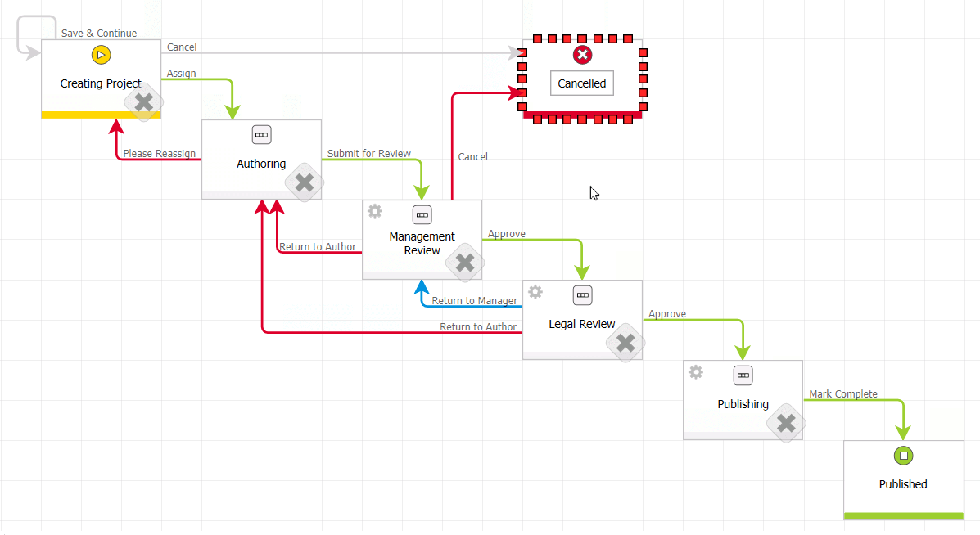Click the task/parallel icon on Authoring node

click(261, 135)
